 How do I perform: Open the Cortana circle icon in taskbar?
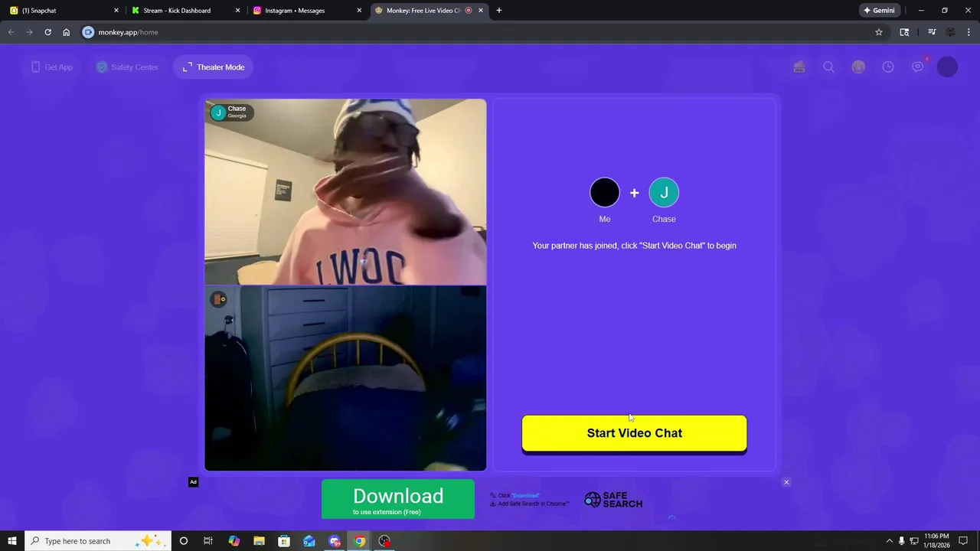tap(184, 541)
